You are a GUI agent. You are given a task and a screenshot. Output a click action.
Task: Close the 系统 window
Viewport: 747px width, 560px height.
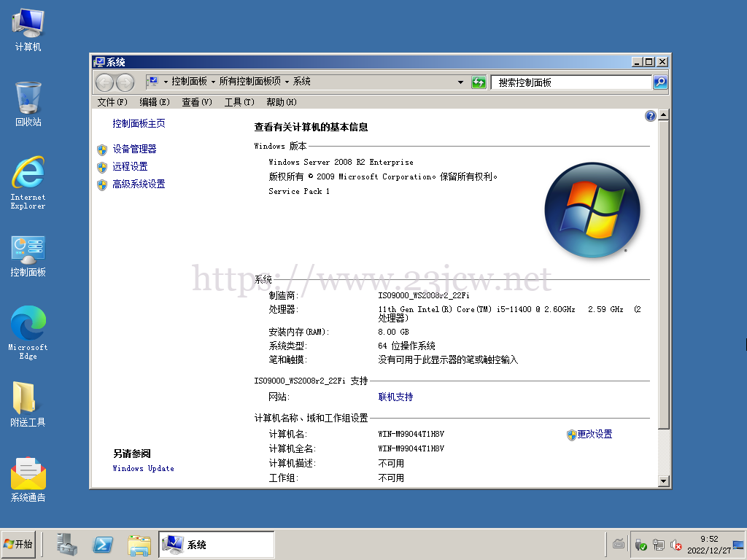[662, 62]
